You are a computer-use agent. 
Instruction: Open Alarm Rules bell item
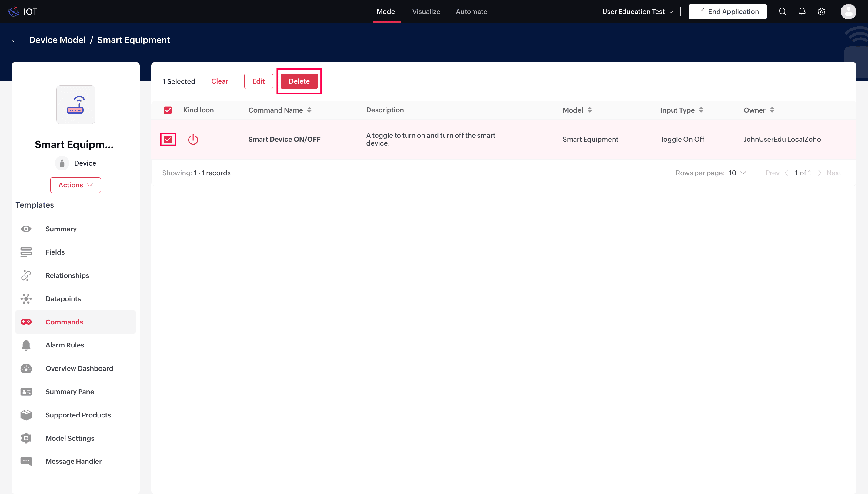[65, 345]
